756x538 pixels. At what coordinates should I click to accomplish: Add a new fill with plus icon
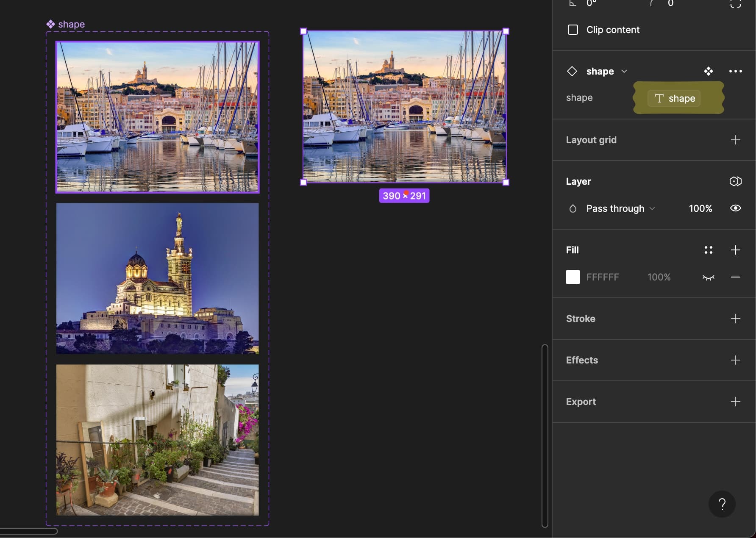[736, 250]
